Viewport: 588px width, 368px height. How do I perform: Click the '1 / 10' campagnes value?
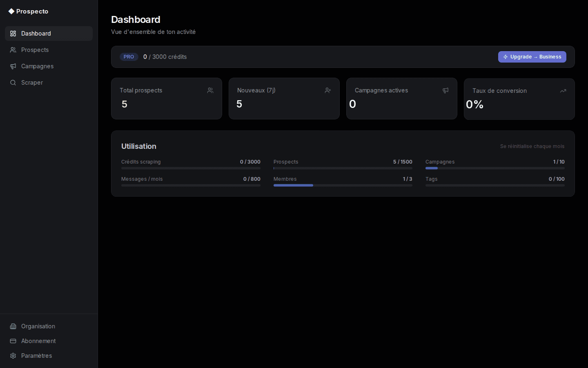(x=559, y=162)
